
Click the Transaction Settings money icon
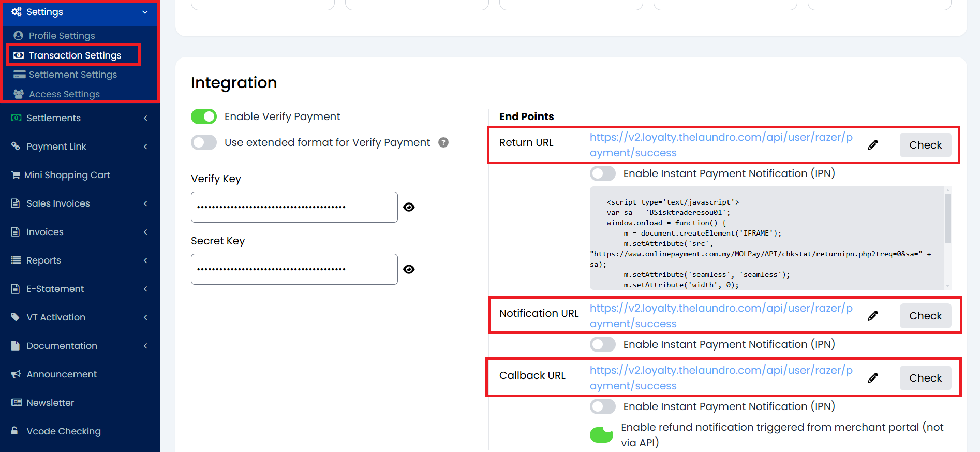point(19,55)
